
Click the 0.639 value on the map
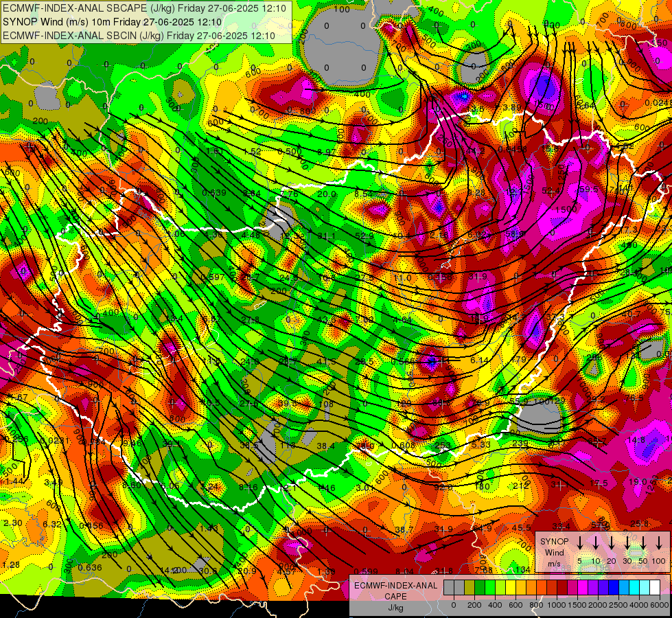pos(214,192)
